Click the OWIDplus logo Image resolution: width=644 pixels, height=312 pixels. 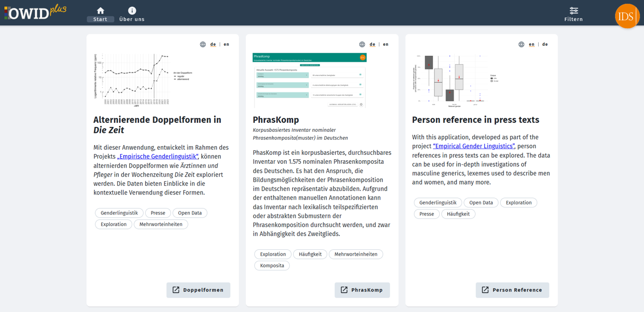click(x=35, y=12)
